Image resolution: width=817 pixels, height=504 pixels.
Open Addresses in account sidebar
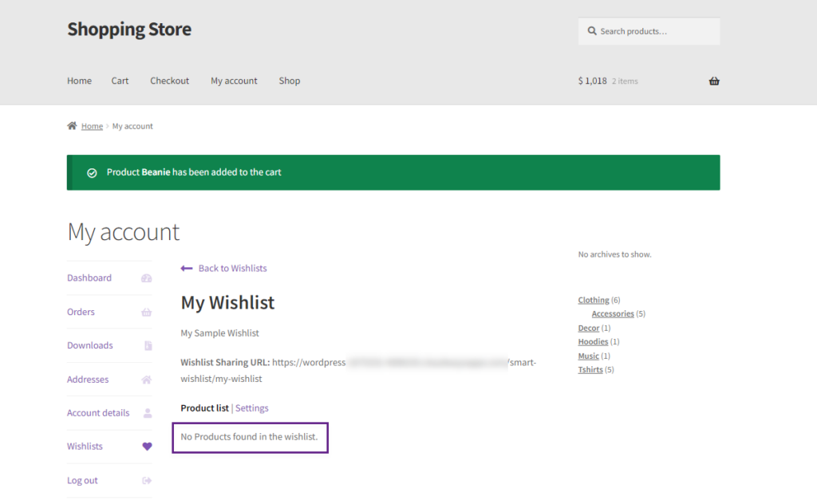pyautogui.click(x=88, y=380)
